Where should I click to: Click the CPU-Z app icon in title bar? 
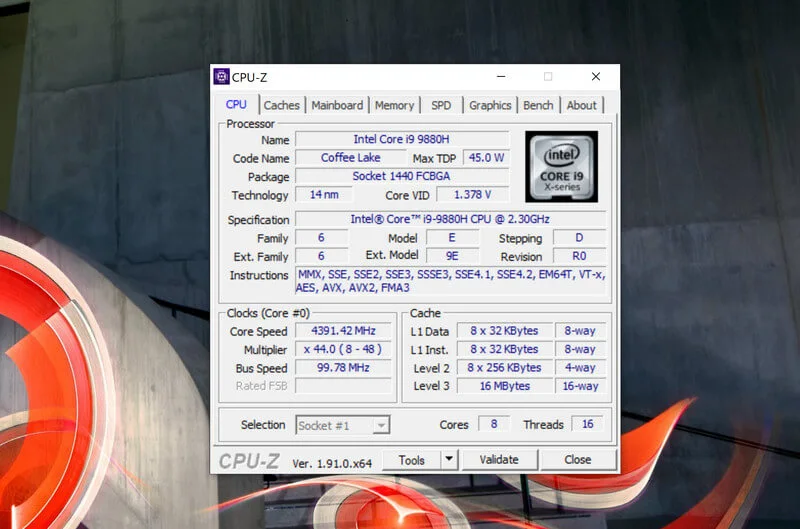221,77
